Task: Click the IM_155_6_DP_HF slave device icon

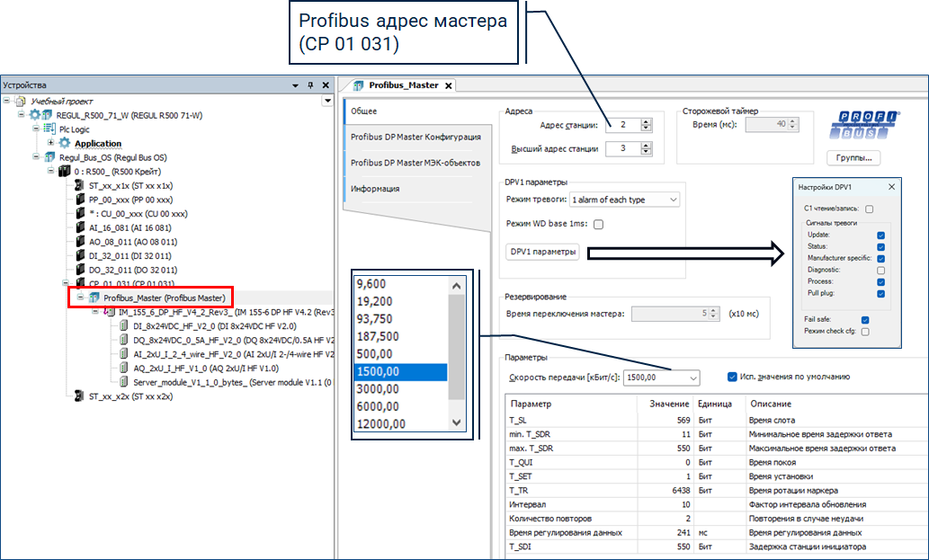Action: 110,312
